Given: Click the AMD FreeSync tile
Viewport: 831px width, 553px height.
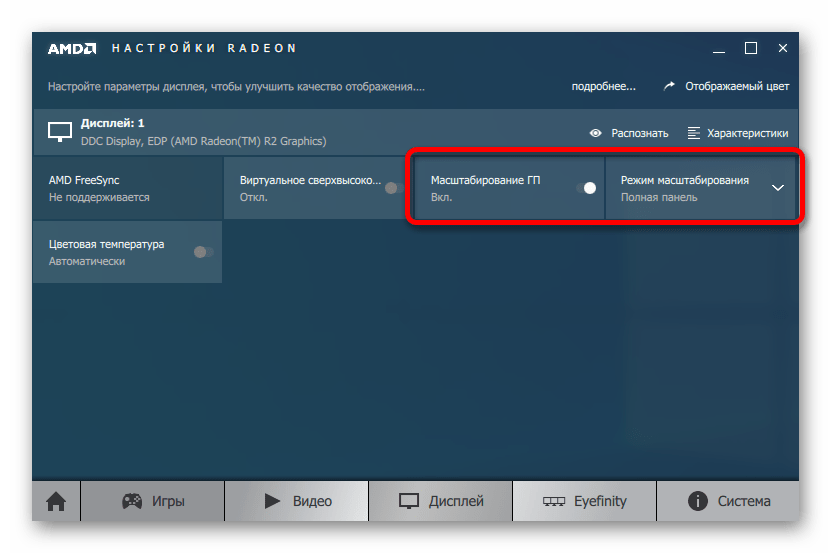Looking at the screenshot, I should pos(127,188).
